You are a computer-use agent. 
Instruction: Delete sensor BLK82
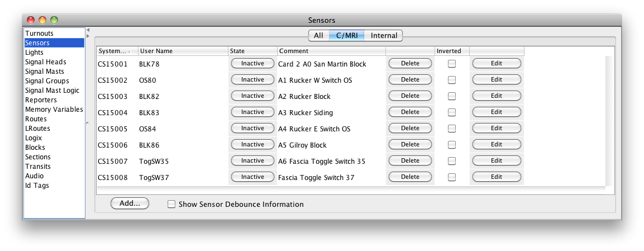pos(410,96)
